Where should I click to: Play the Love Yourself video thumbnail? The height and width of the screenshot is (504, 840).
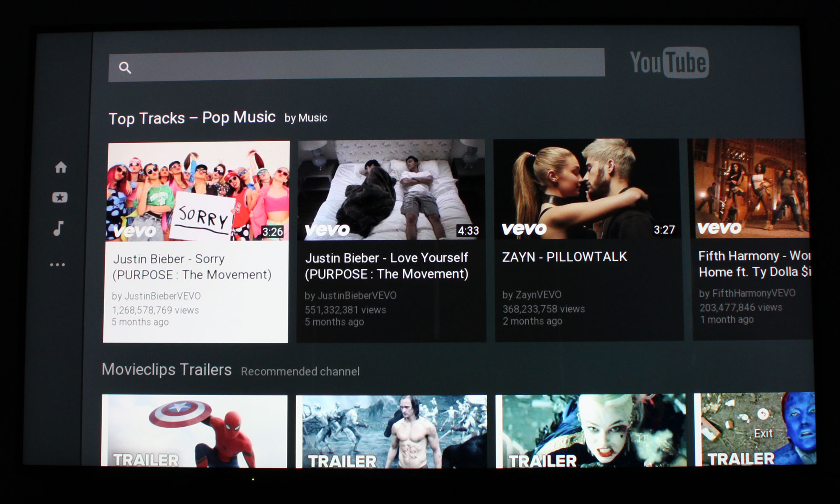point(391,190)
